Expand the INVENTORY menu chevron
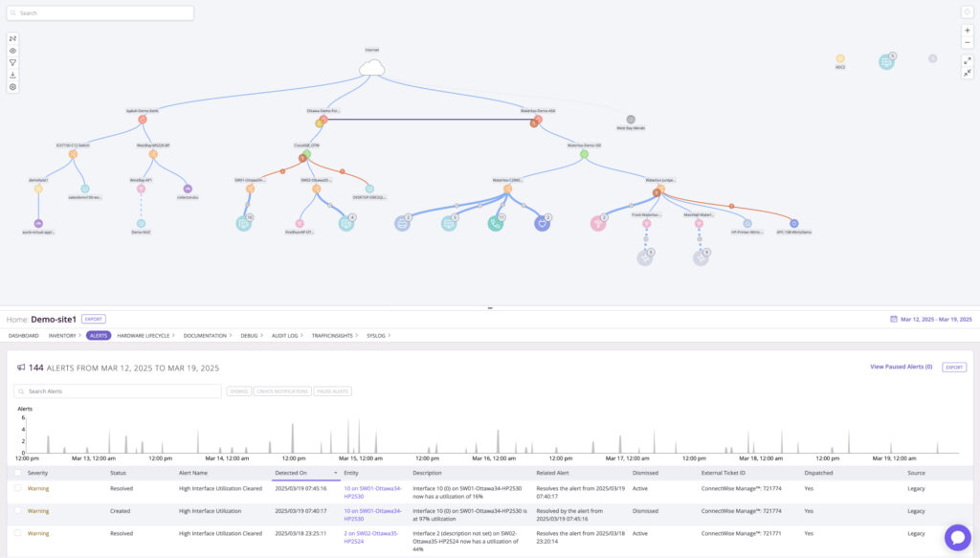The width and height of the screenshot is (980, 558). click(79, 335)
